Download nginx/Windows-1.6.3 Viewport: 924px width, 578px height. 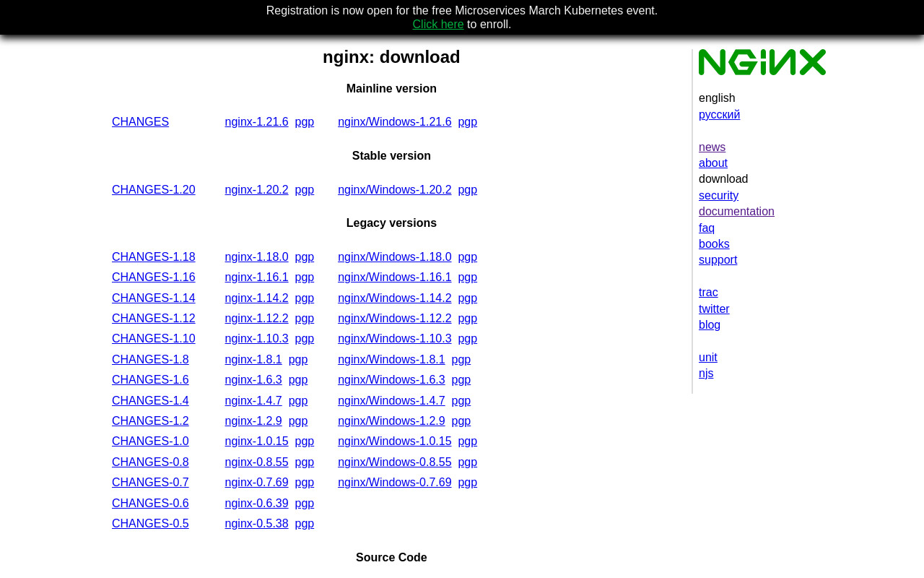[x=391, y=380]
